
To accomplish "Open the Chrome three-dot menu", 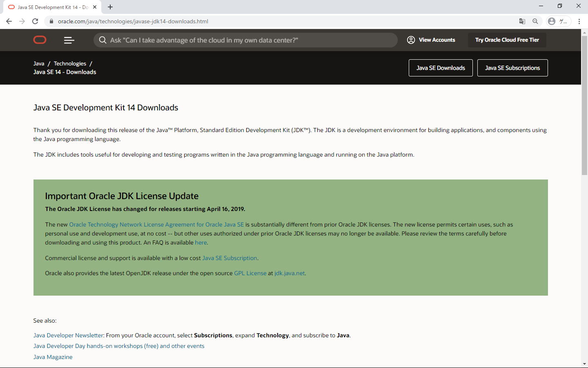I will 579,21.
